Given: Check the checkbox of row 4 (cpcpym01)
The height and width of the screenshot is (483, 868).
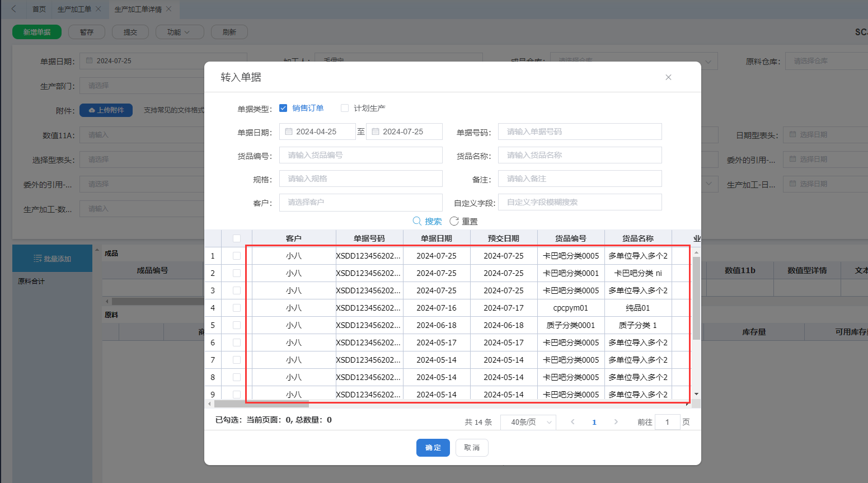Looking at the screenshot, I should click(x=237, y=308).
